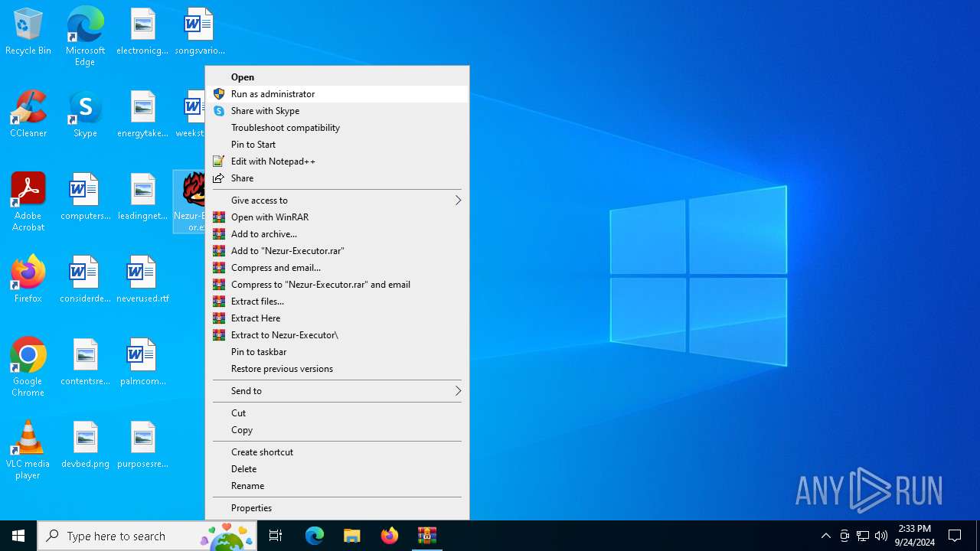Viewport: 980px width, 551px height.
Task: Choose Open in the context menu
Action: (x=337, y=77)
